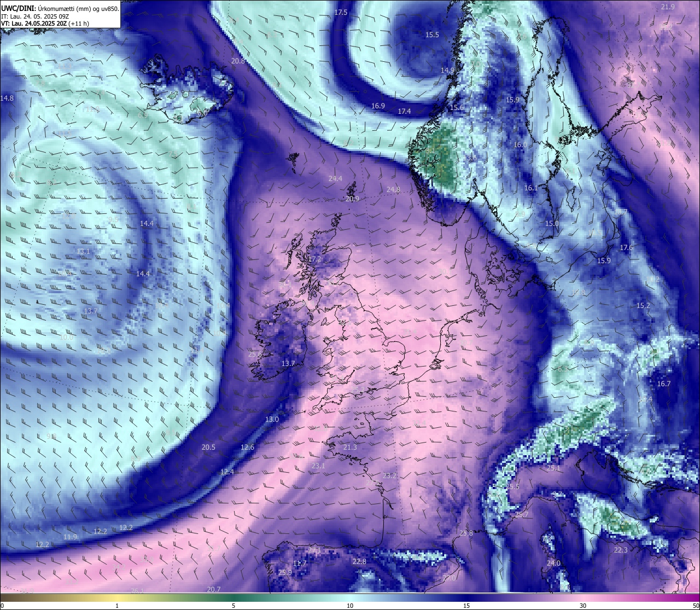700x610 pixels.
Task: Click the legend tick label 10
Action: [350, 606]
